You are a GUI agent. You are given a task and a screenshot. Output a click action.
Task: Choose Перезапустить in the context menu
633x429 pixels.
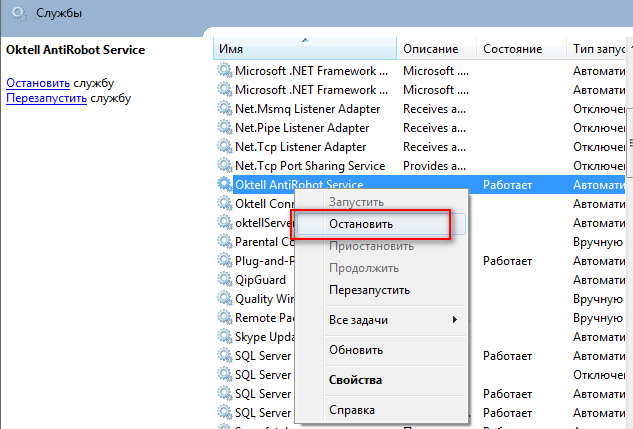[x=369, y=290]
